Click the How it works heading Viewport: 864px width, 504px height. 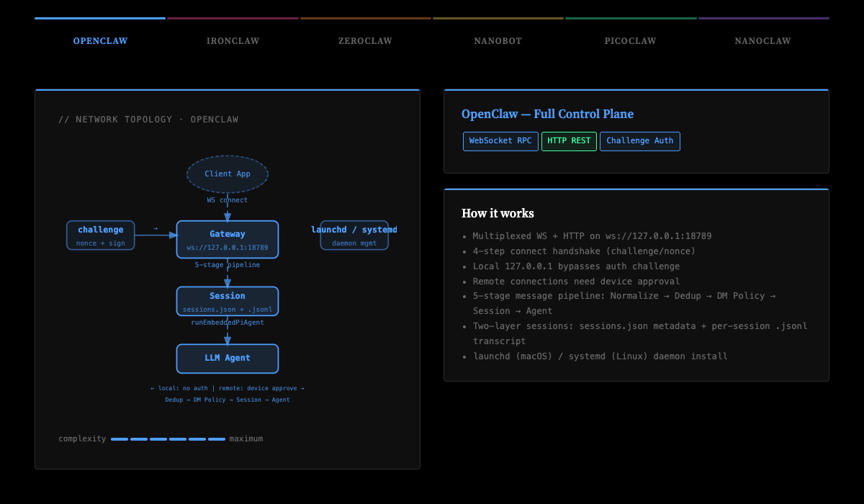[x=498, y=213]
